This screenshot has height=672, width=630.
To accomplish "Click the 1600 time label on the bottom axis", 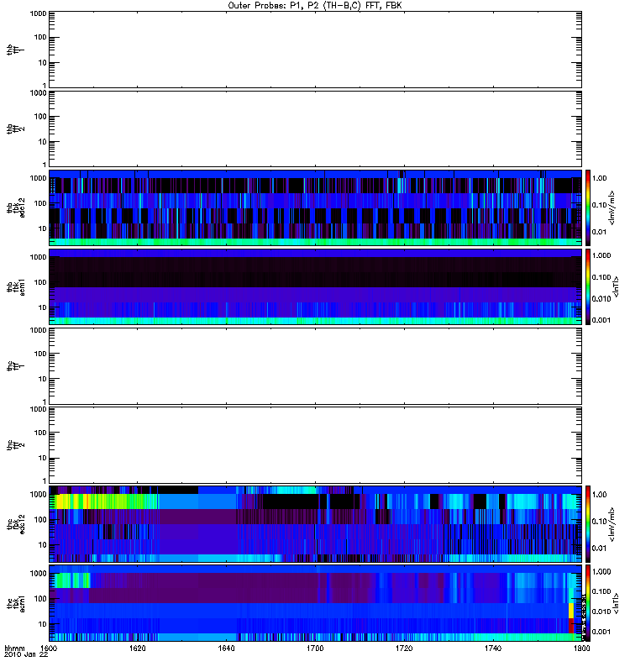I will (x=49, y=648).
